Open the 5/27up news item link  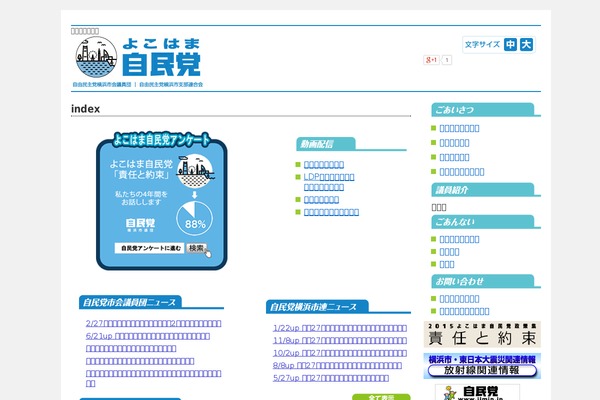tap(331, 378)
